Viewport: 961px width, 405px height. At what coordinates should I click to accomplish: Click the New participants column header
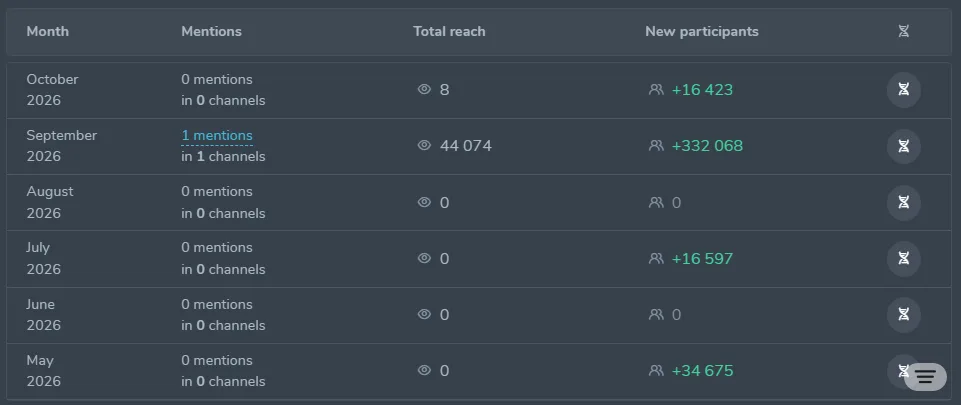(x=702, y=31)
